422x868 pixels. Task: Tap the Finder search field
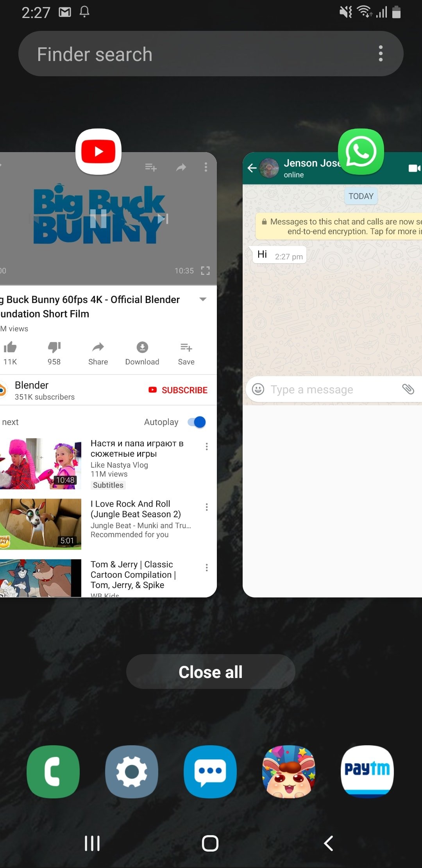(195, 54)
